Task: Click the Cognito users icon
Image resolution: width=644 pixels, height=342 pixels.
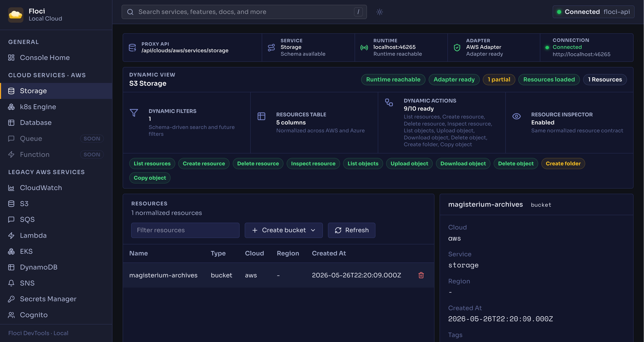Action: pos(11,315)
